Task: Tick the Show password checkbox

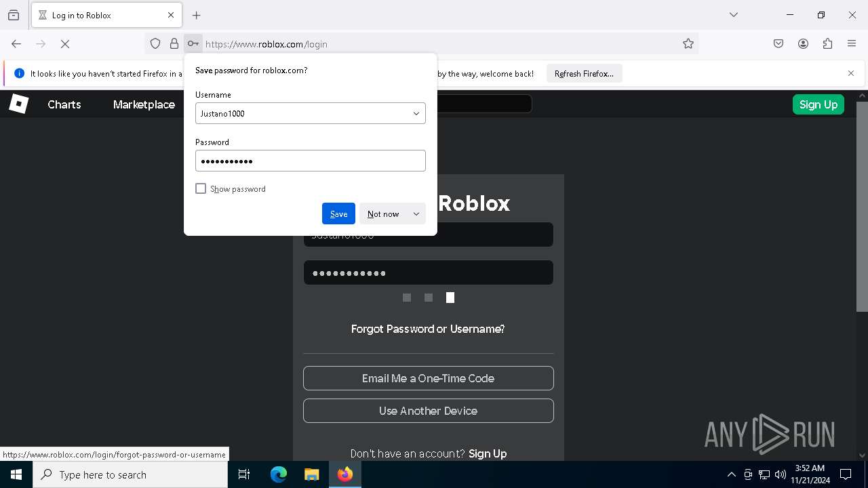Action: point(201,188)
